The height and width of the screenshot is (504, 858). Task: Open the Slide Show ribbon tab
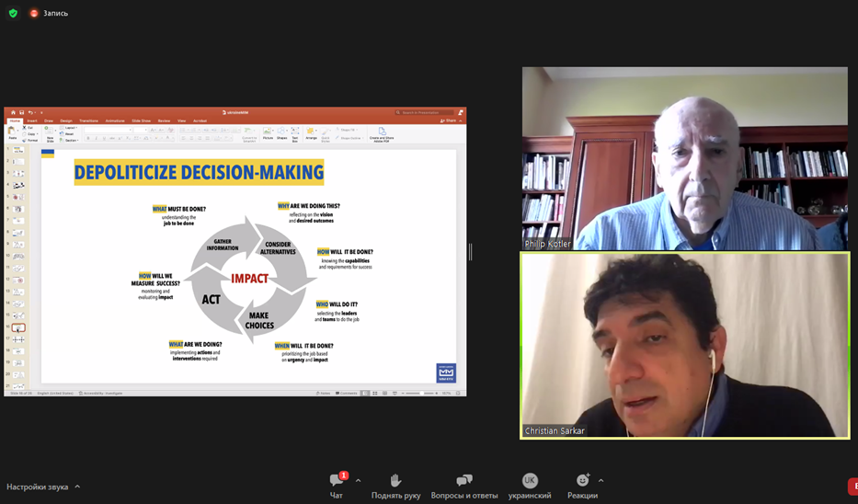pyautogui.click(x=141, y=120)
